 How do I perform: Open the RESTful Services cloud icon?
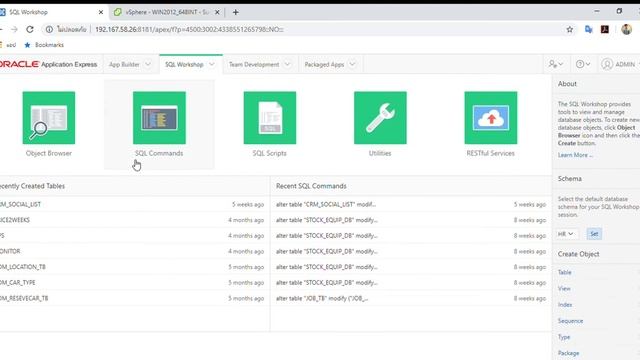pos(491,118)
